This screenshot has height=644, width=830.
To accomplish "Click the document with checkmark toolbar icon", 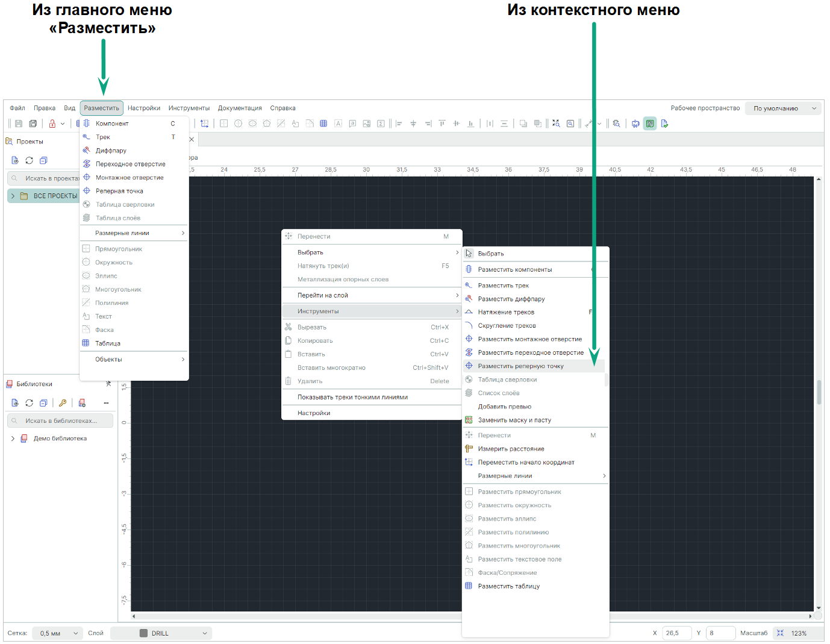I will coord(664,123).
